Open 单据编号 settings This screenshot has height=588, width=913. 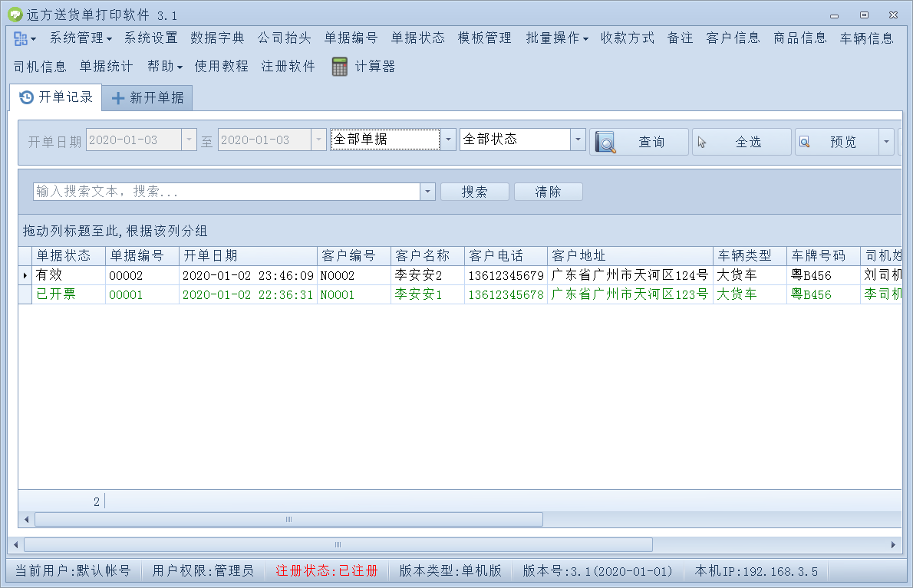pos(351,38)
